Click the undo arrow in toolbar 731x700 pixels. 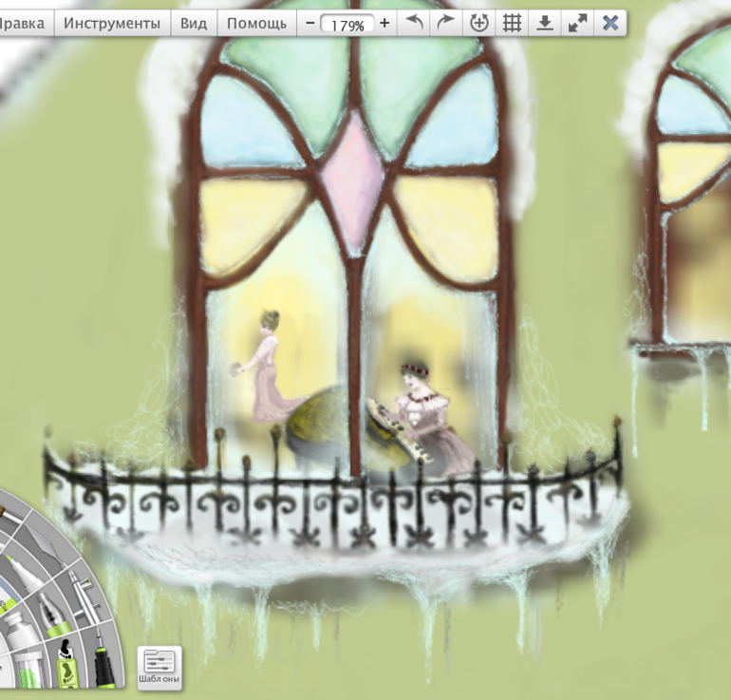coord(415,24)
